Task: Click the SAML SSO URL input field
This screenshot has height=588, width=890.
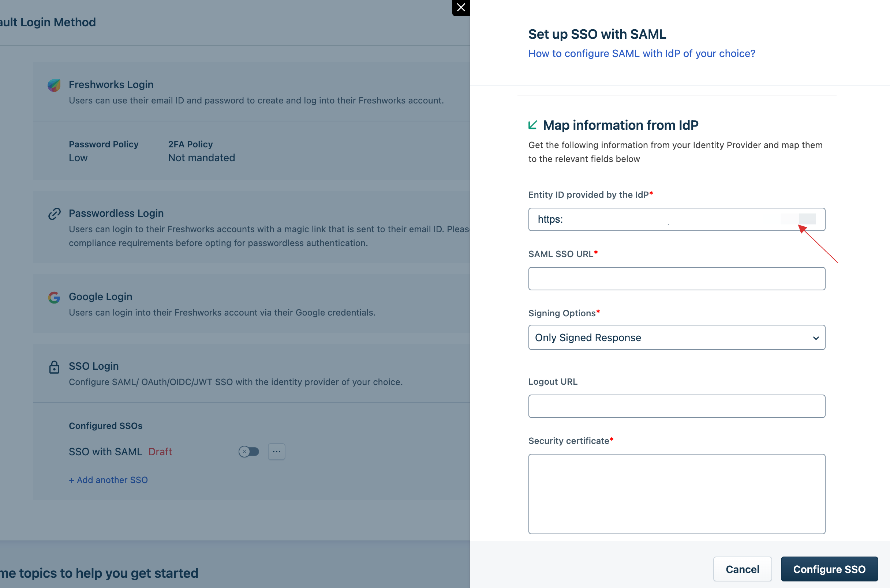Action: [677, 278]
